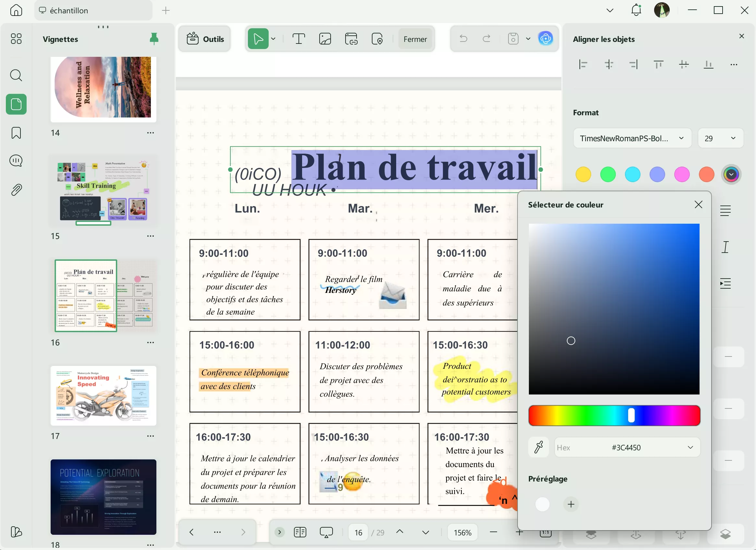Image resolution: width=756 pixels, height=550 pixels.
Task: Open the bookmarks panel in the sidebar
Action: point(16,133)
